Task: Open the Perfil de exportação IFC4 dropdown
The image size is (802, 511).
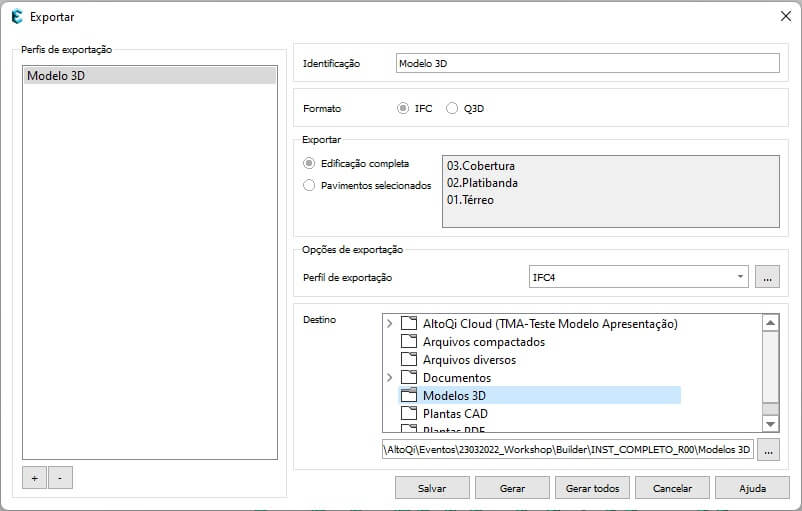Action: [638, 277]
